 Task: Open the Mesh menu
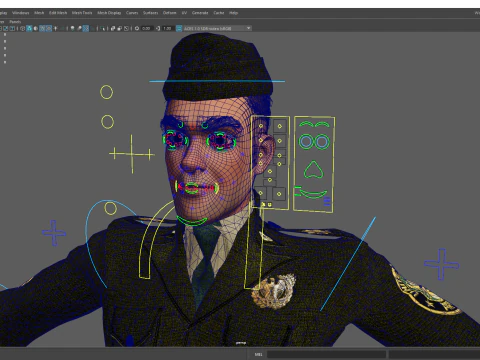tap(39, 13)
